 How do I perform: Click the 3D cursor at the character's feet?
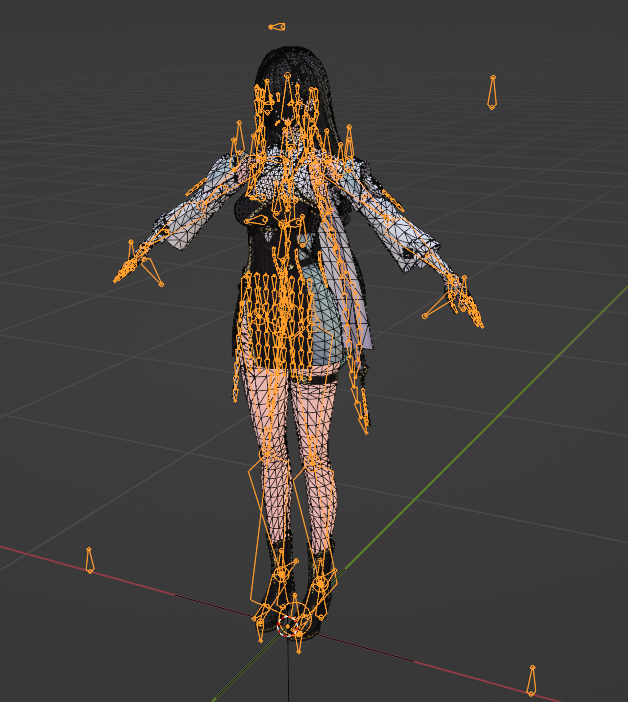287,626
